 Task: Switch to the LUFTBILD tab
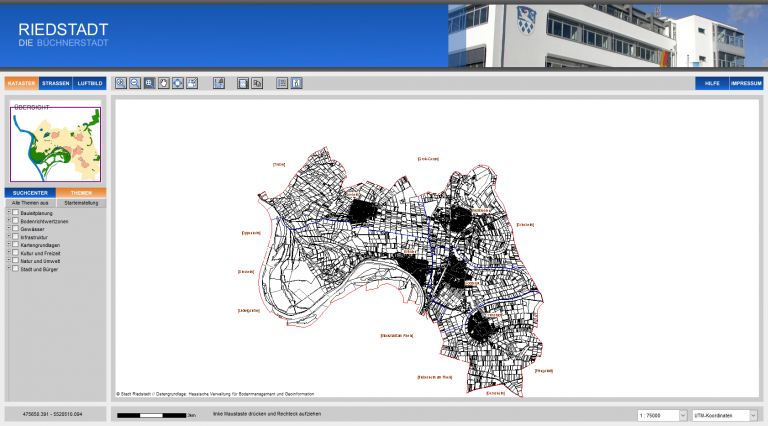coord(90,83)
